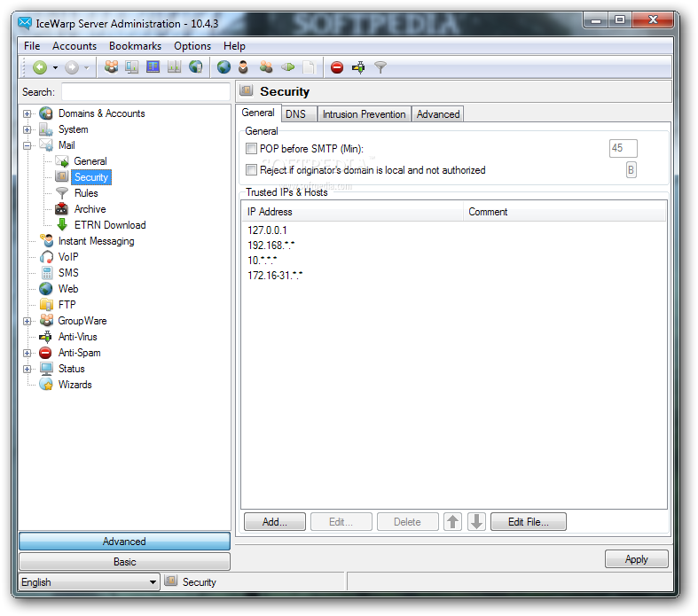The width and height of the screenshot is (698, 616).
Task: Click the FTP folder icon
Action: click(46, 305)
